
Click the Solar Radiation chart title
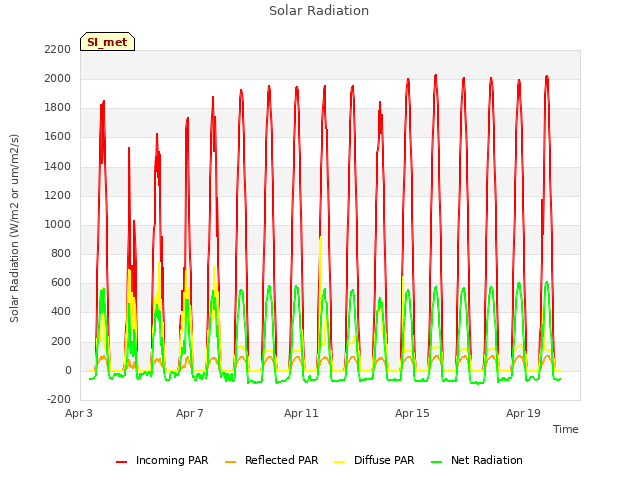point(319,11)
